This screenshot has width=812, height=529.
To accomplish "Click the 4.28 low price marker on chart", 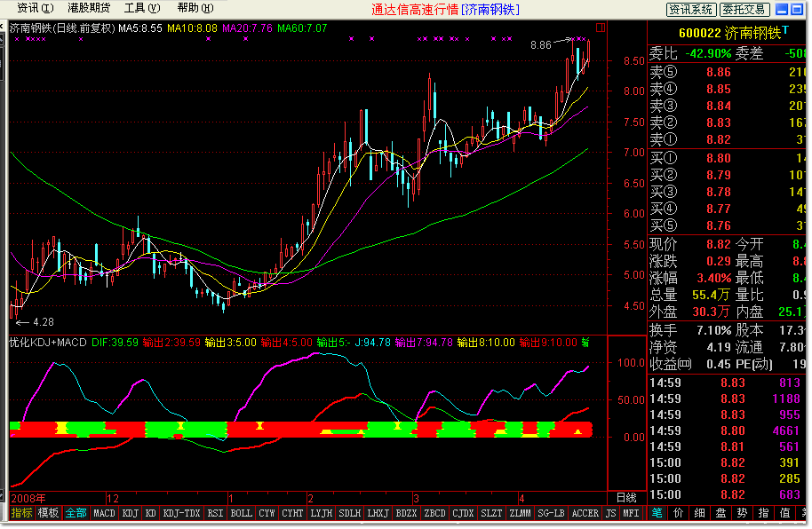I will click(x=43, y=322).
